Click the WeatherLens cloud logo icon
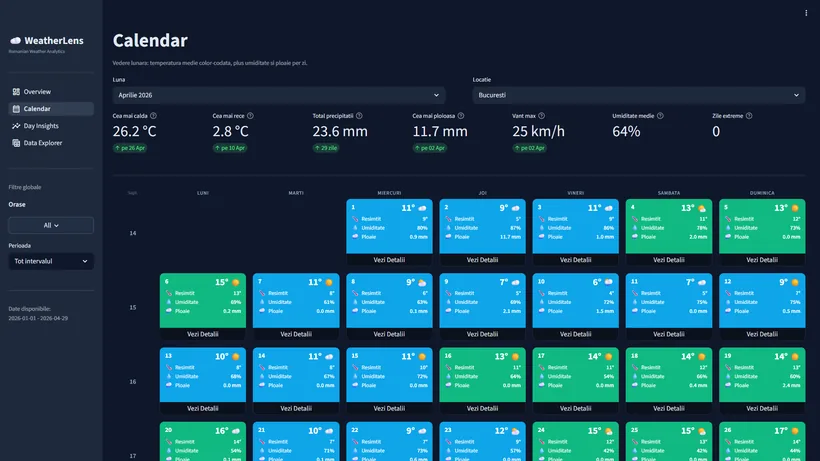820x461 pixels. click(x=16, y=41)
